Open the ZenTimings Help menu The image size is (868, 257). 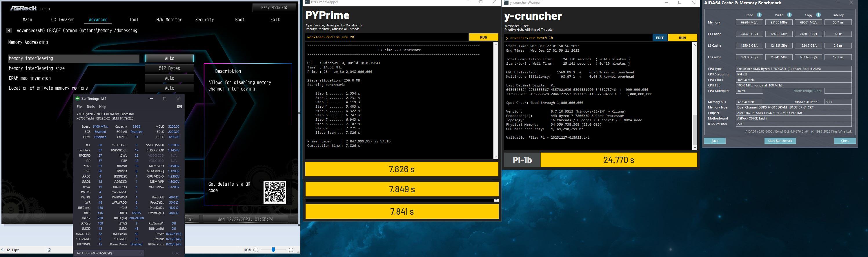[103, 106]
